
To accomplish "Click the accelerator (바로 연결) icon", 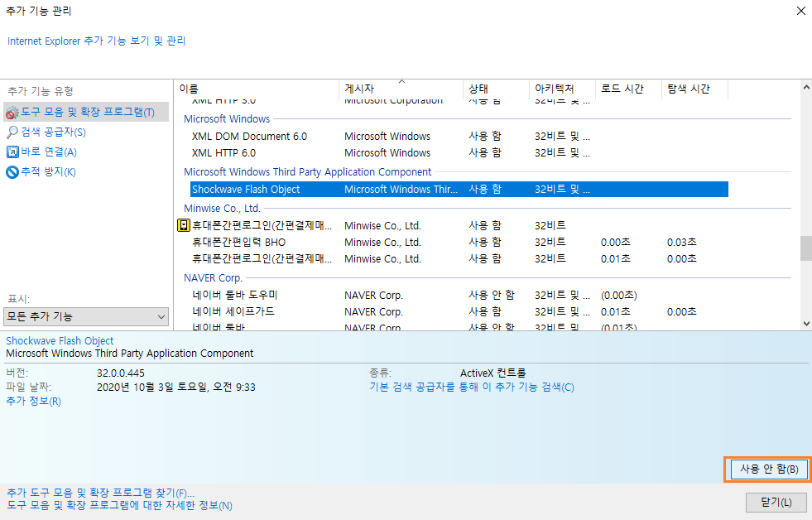I will click(x=12, y=152).
